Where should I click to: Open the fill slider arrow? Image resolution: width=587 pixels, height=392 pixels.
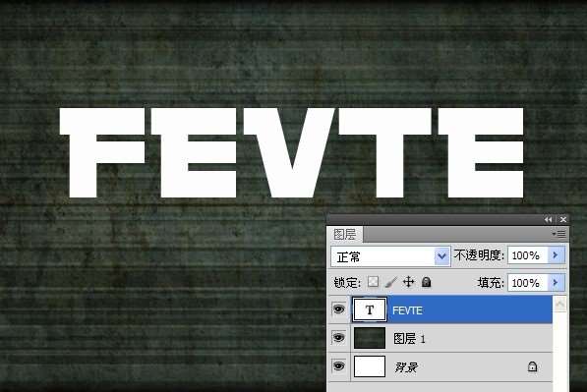[x=556, y=282]
